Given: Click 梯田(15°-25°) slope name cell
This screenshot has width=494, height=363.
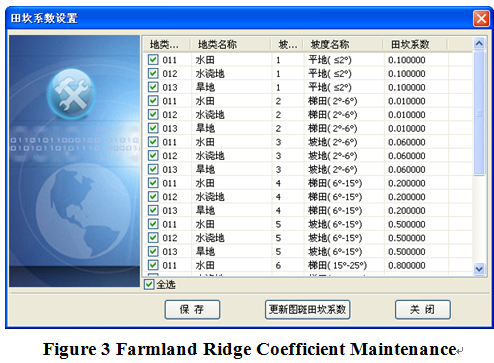Looking at the screenshot, I should 337,265.
